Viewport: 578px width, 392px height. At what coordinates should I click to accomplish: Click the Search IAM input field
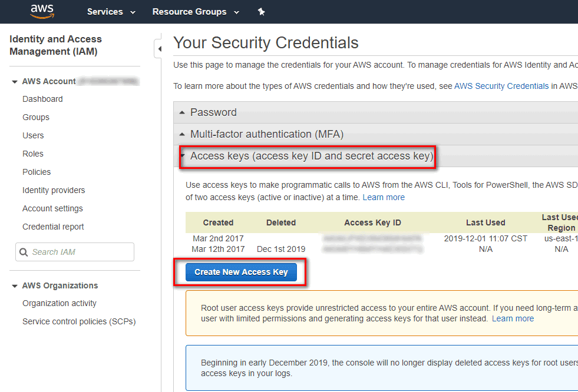tap(75, 252)
